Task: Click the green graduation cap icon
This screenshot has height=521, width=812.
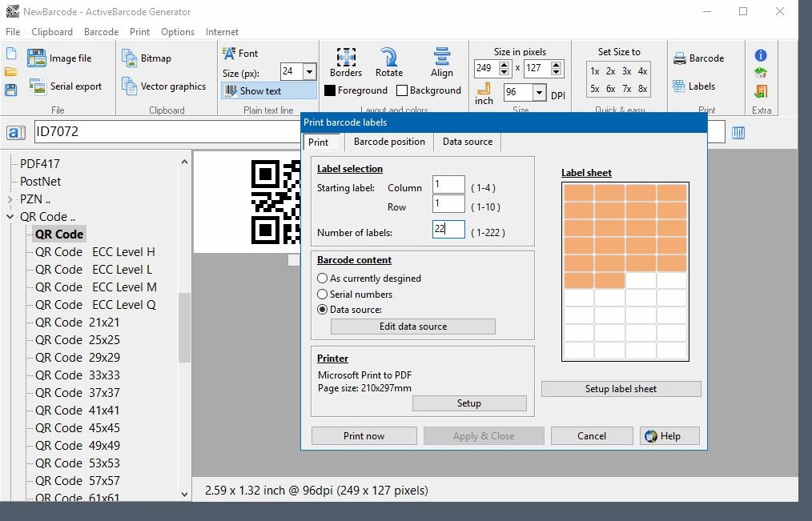Action: pos(760,73)
